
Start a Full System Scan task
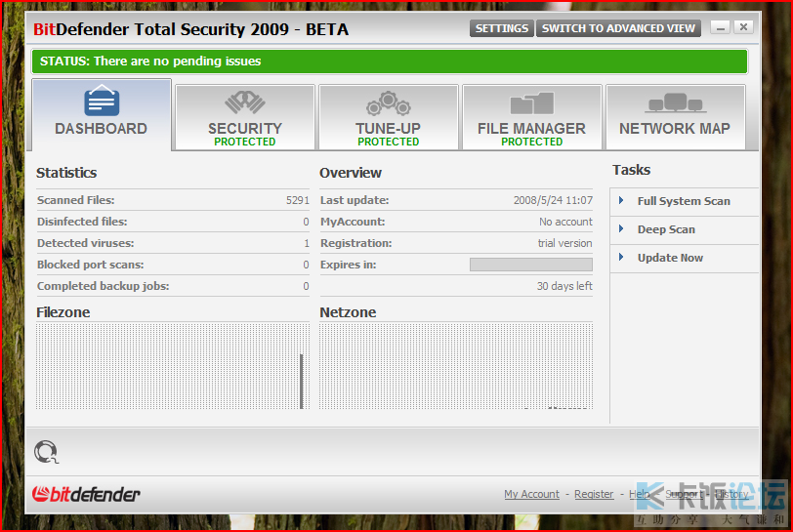click(x=684, y=201)
